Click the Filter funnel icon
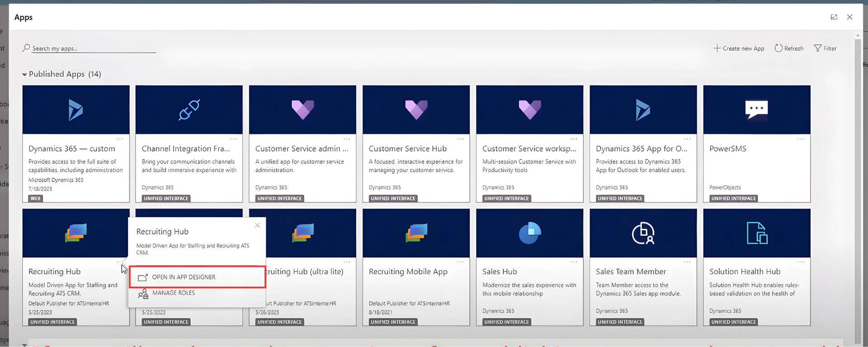Screen dimensions: 868x347 tap(817, 48)
